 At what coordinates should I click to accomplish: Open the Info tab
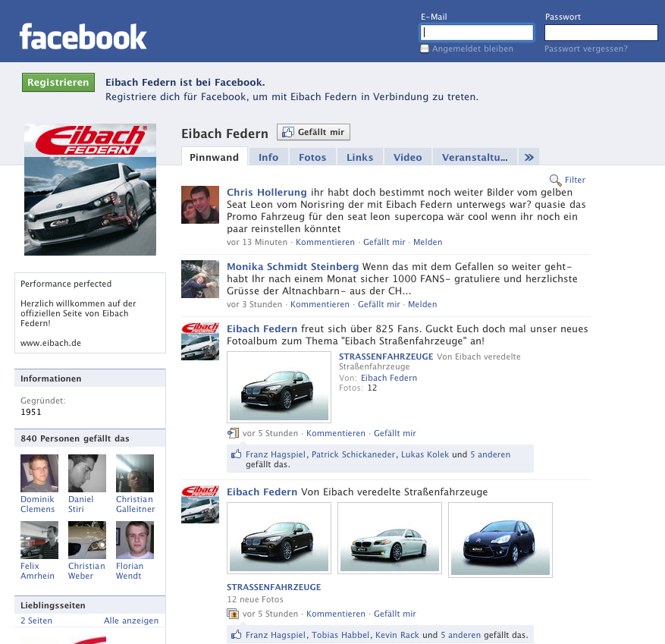point(268,157)
